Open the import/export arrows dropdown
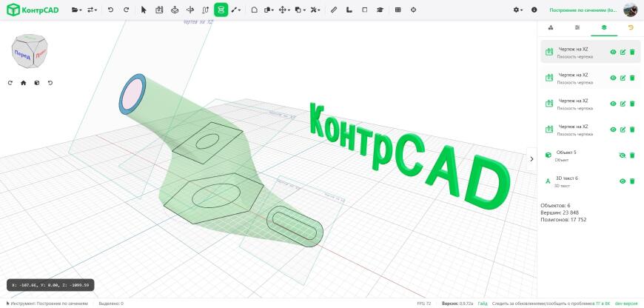Screen dimensions: 644x308 [92, 10]
